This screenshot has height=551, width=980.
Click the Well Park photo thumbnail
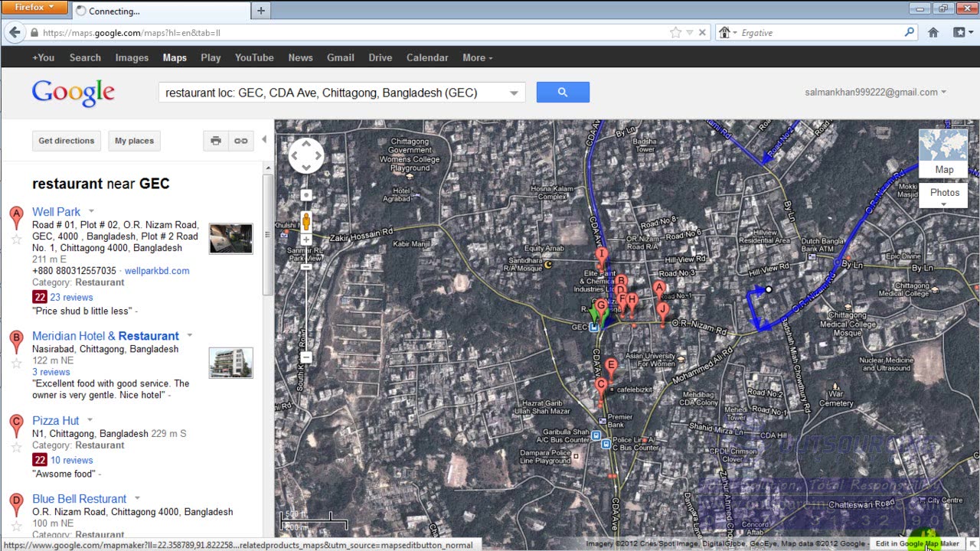coord(230,239)
